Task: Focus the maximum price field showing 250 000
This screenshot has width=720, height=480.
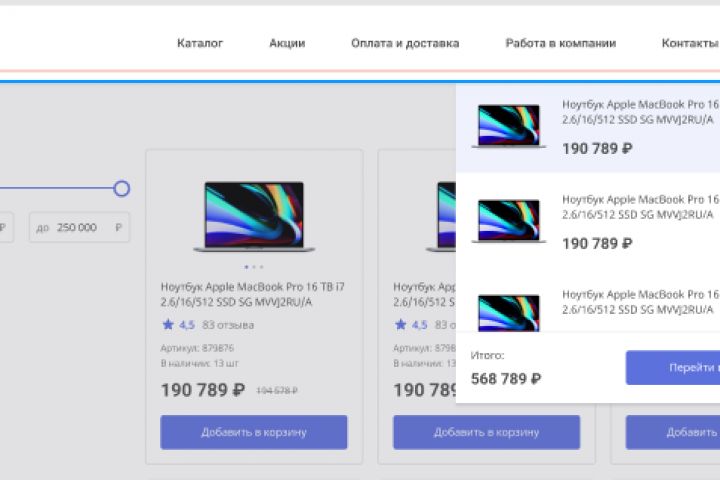Action: tap(79, 228)
